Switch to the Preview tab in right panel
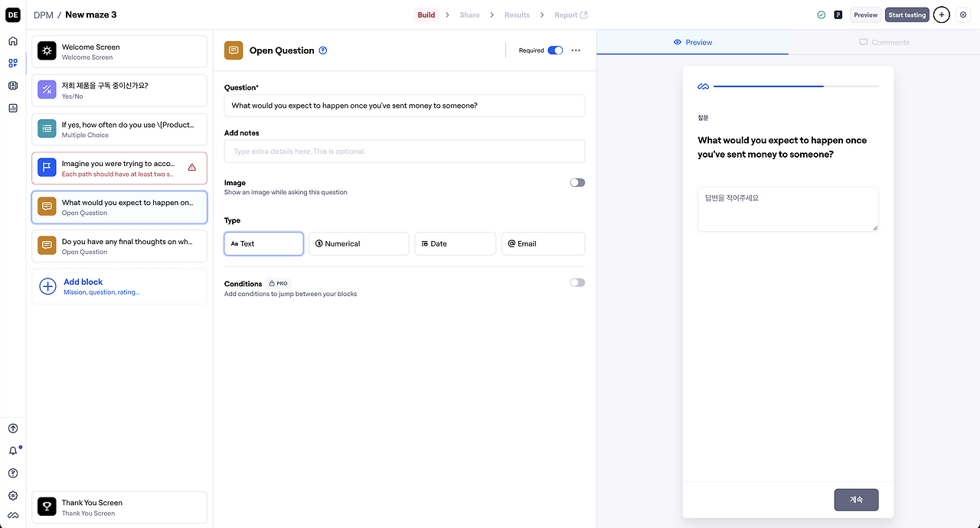 click(692, 42)
